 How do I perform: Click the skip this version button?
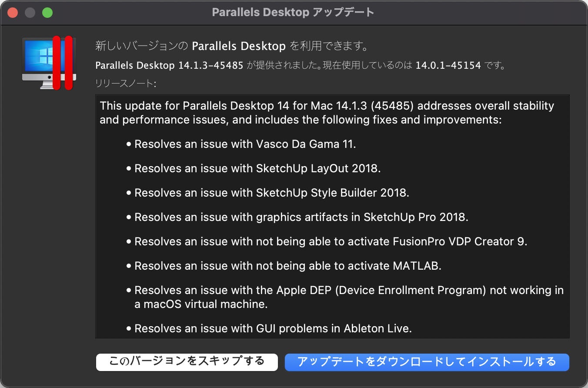click(x=187, y=362)
